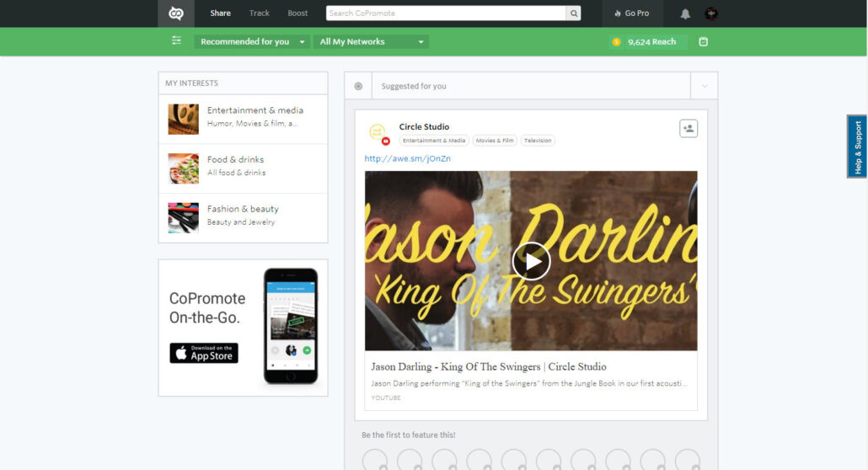Open the Track tab
Screen dimensions: 868x470
pos(259,13)
